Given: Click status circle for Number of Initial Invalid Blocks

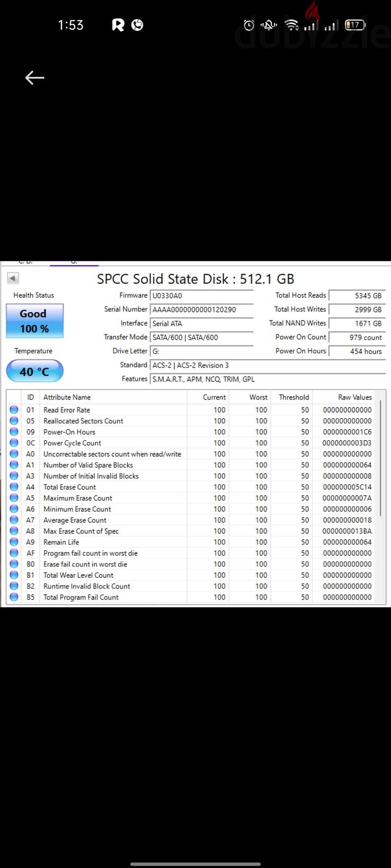Looking at the screenshot, I should pos(14,476).
